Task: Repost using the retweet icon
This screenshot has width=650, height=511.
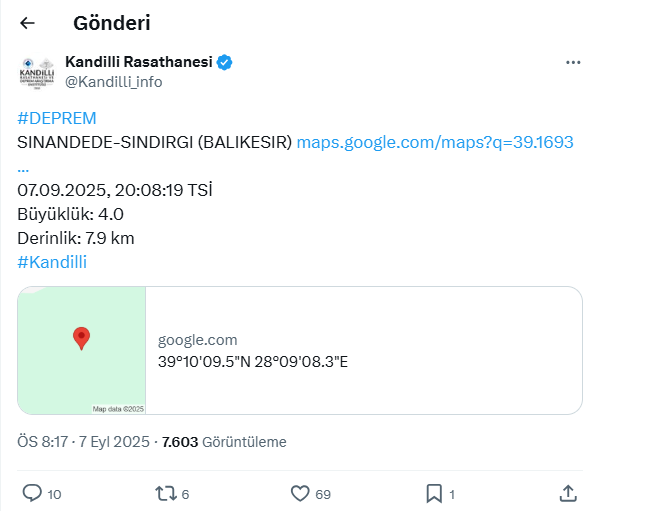Action: (x=165, y=493)
